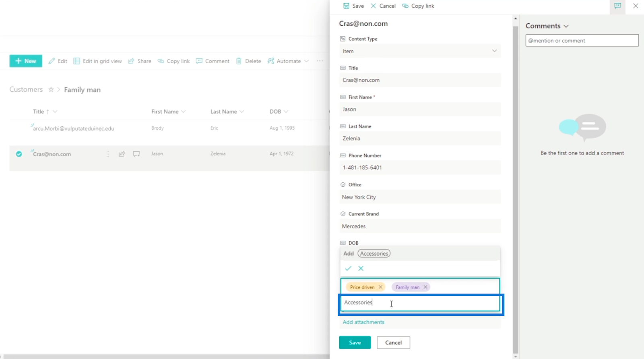Favorite the Customers list star icon
Image resolution: width=644 pixels, height=359 pixels.
(x=51, y=90)
